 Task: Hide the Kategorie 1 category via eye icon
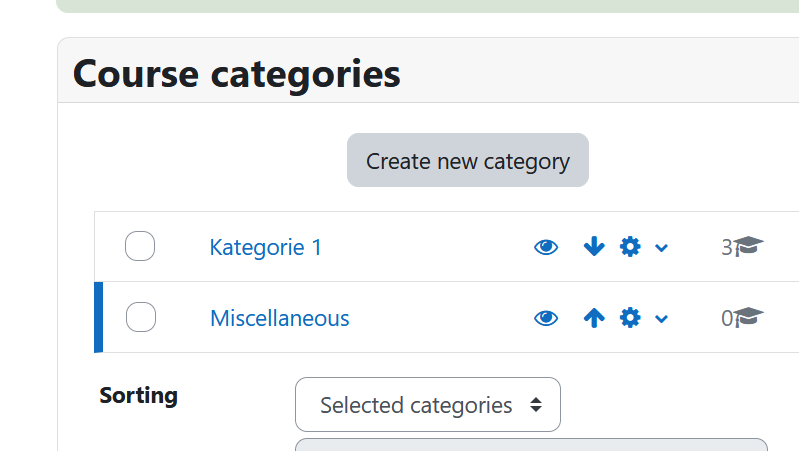546,247
